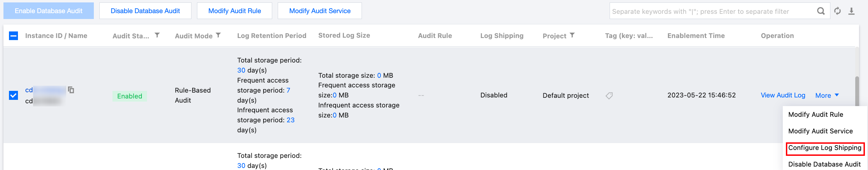Open the Project column filter icon

572,35
